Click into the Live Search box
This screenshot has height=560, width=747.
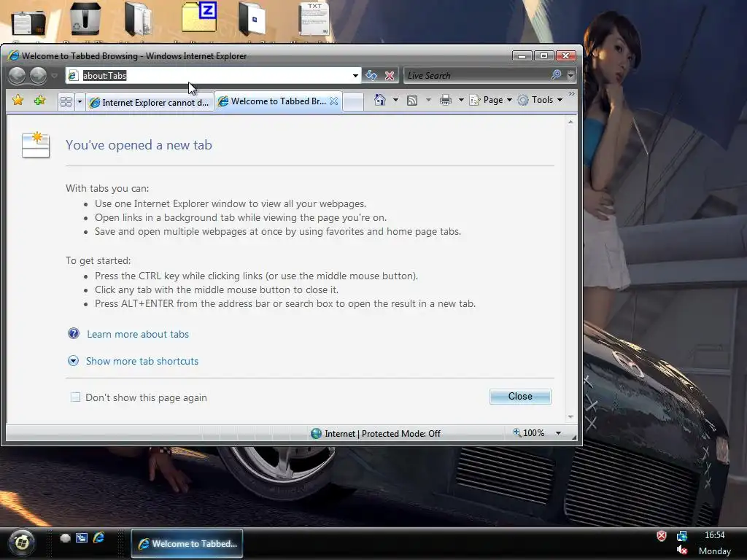click(476, 75)
